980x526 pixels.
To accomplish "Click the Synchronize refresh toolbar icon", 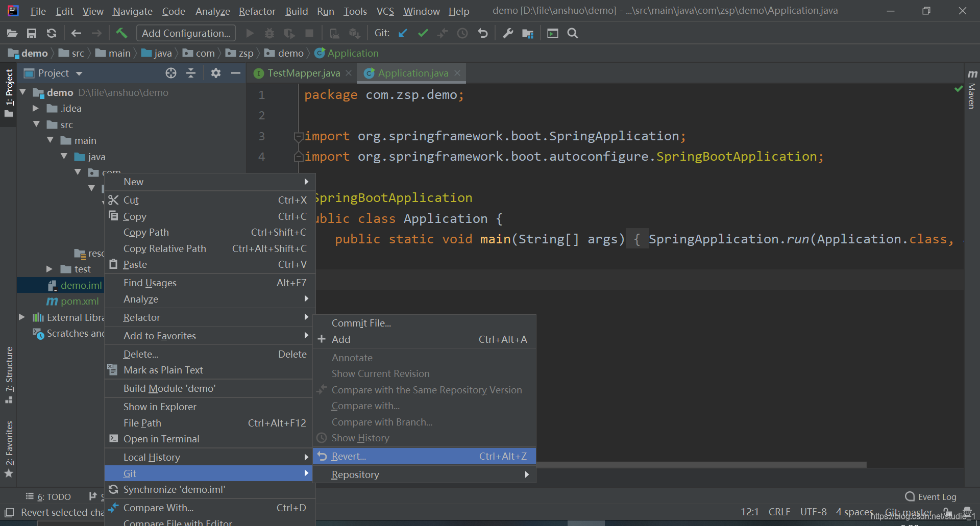I will (x=52, y=33).
